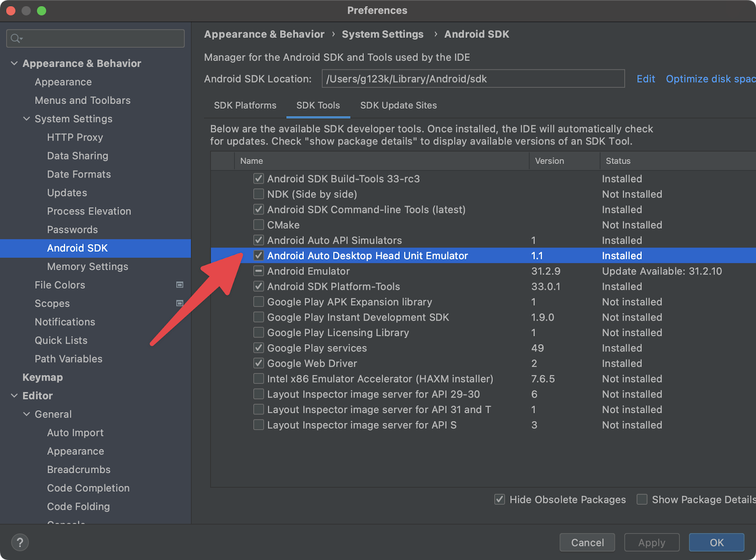Uncheck Android Auto API Simulators
Screen dimensions: 756x560
[x=258, y=240]
